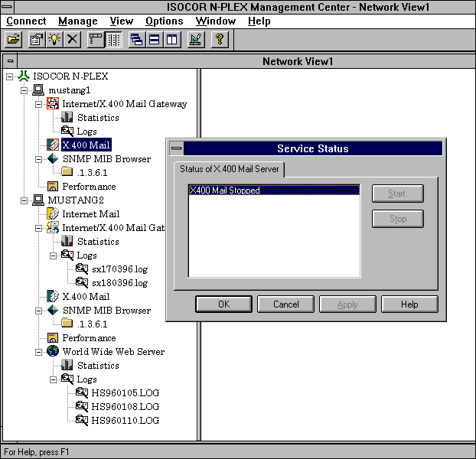Image resolution: width=476 pixels, height=459 pixels.
Task: Select Statistics under MUSTANG2 mail gateway
Action: click(98, 242)
